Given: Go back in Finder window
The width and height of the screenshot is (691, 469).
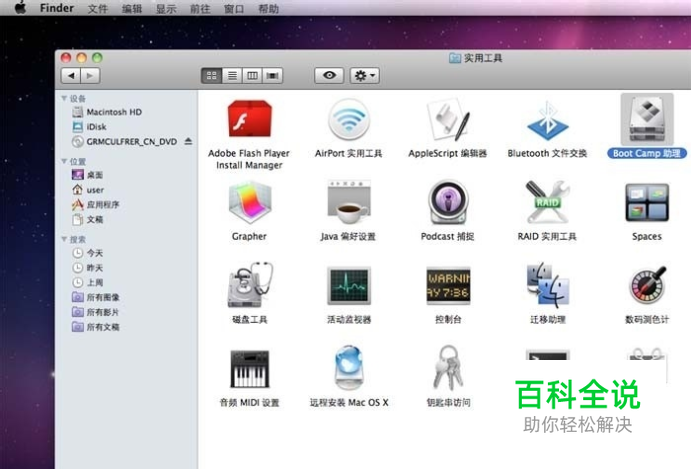Looking at the screenshot, I should coord(71,76).
